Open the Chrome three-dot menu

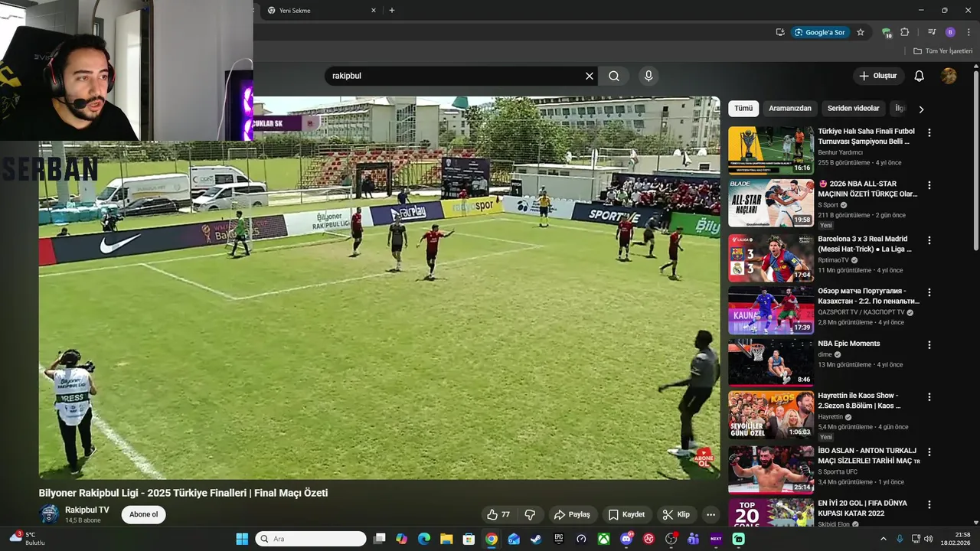coord(969,32)
